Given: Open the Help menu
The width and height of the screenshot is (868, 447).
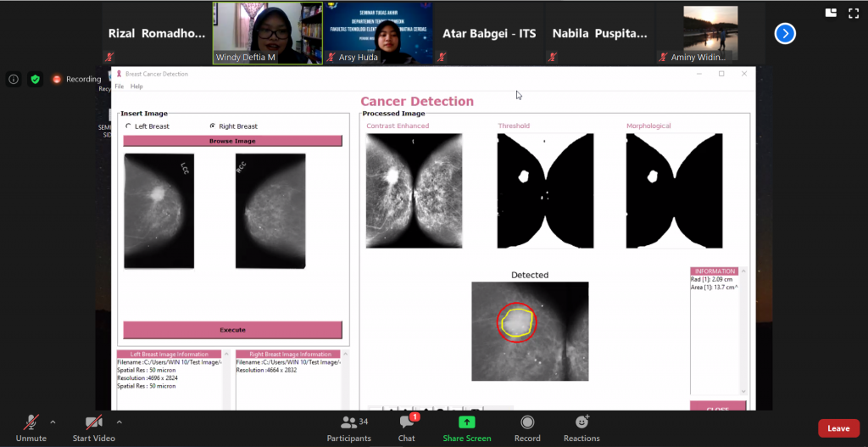Looking at the screenshot, I should (136, 87).
